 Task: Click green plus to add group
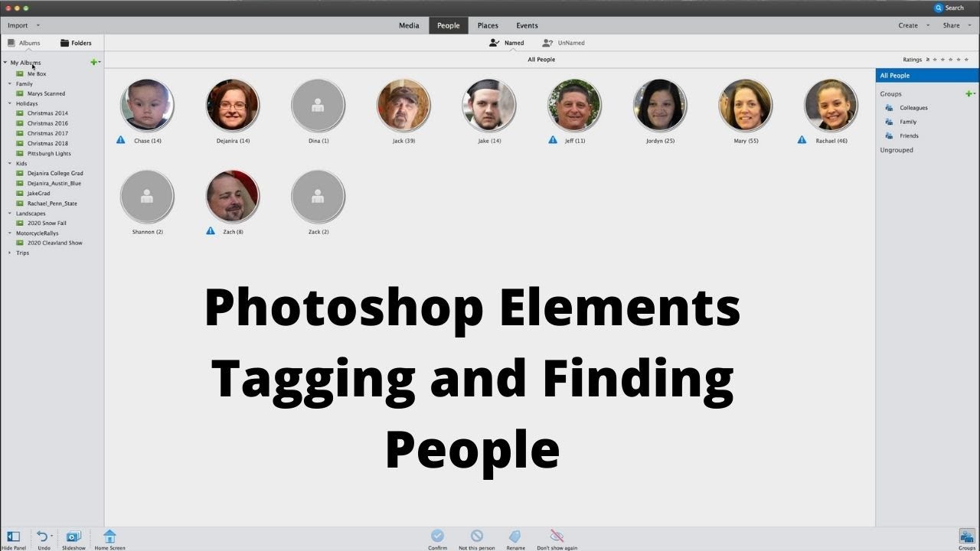coord(969,93)
